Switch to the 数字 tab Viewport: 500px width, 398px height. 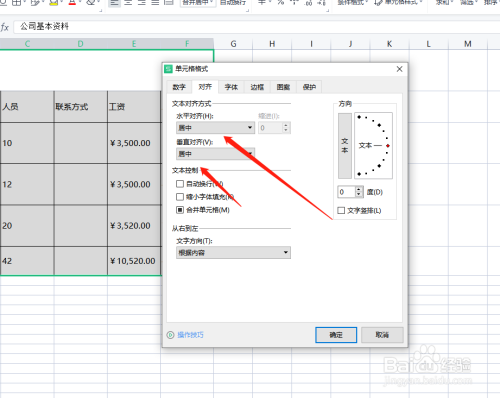tap(179, 87)
